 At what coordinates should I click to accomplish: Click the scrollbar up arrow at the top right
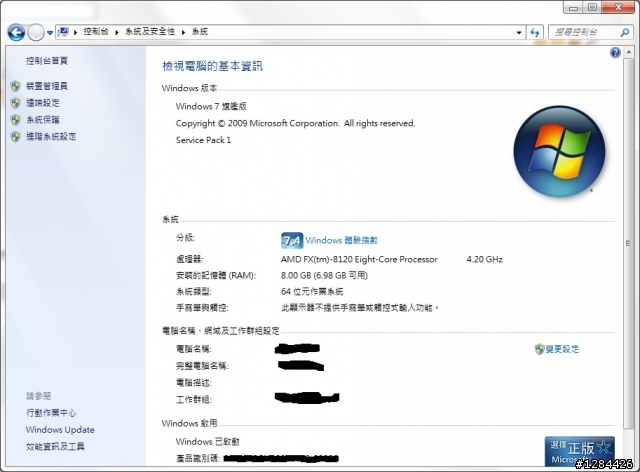[x=628, y=52]
